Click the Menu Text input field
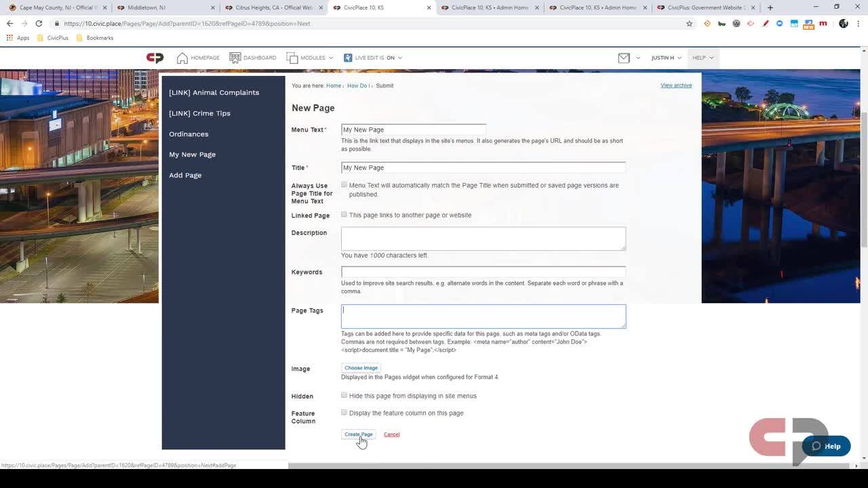Viewport: 868px width, 488px height. point(414,129)
